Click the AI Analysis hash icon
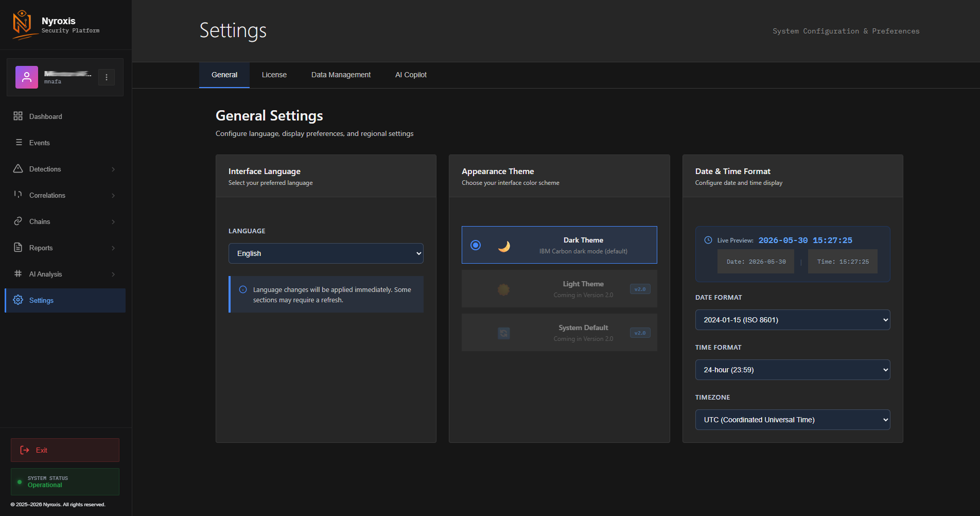 18,274
